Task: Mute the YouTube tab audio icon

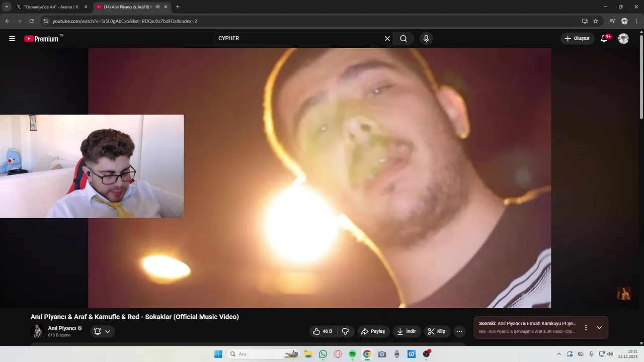Action: 157,7
